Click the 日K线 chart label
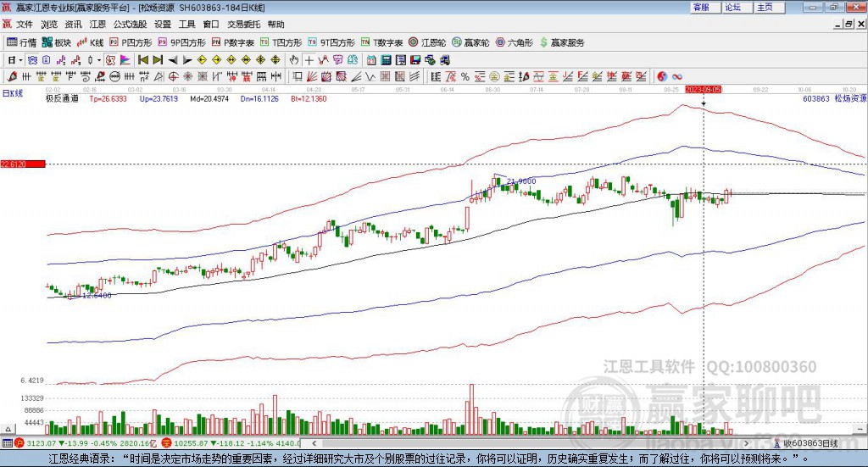Screen dimensions: 868x467 13,93
